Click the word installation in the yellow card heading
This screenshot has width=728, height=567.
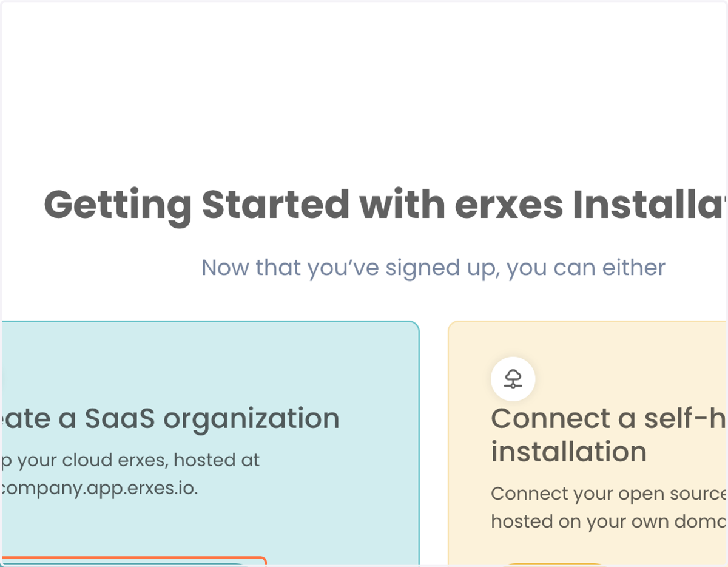click(x=569, y=452)
